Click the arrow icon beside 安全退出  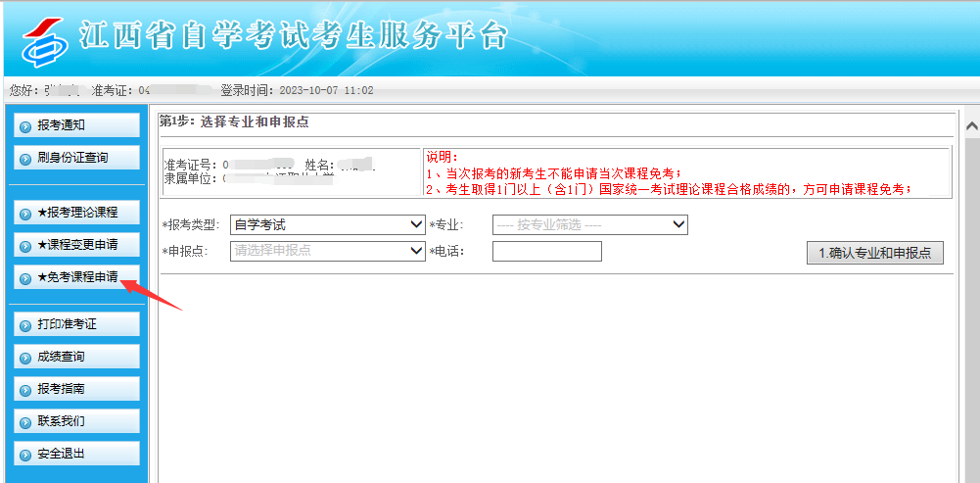pyautogui.click(x=25, y=455)
